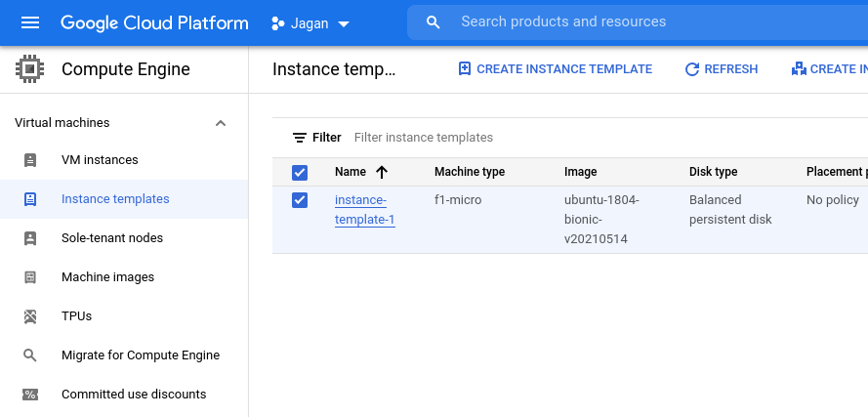Viewport: 868px width, 417px height.
Task: Click the Balanced persistent disk cell
Action: [x=730, y=210]
